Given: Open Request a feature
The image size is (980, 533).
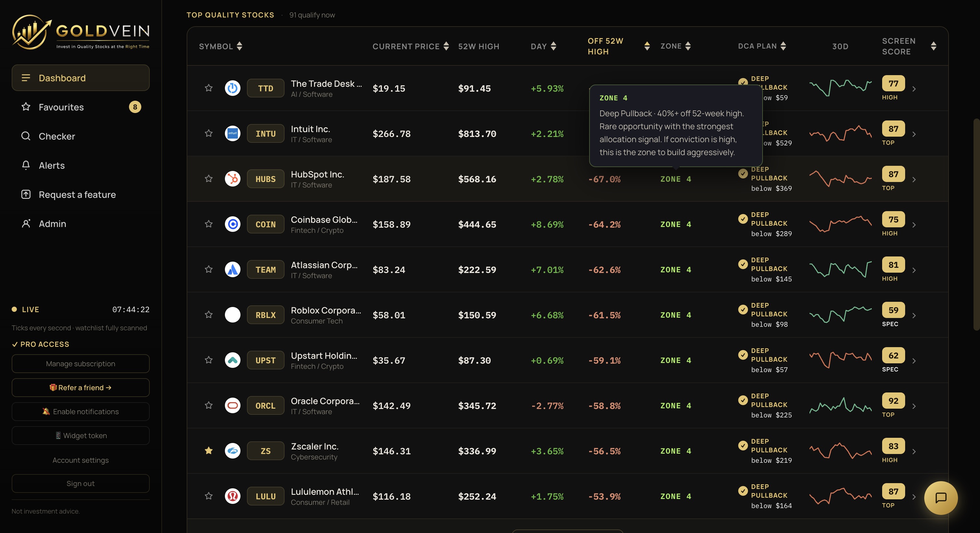Looking at the screenshot, I should [x=80, y=194].
